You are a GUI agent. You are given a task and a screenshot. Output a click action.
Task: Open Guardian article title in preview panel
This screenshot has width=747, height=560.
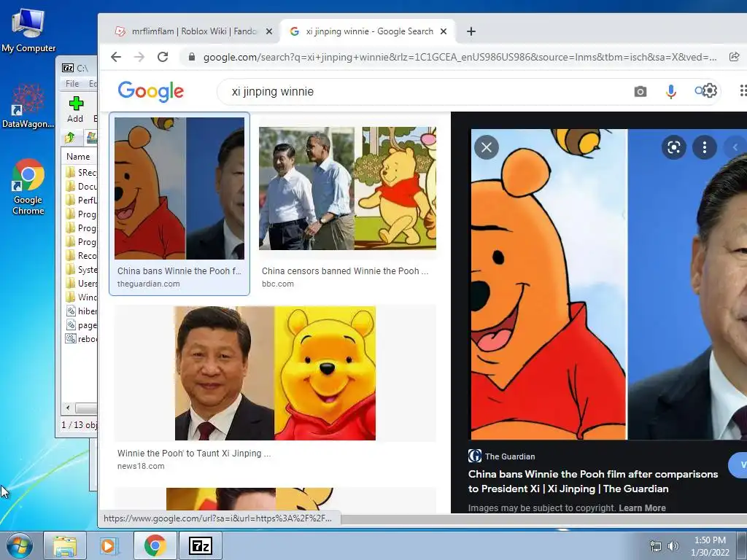[x=592, y=481]
